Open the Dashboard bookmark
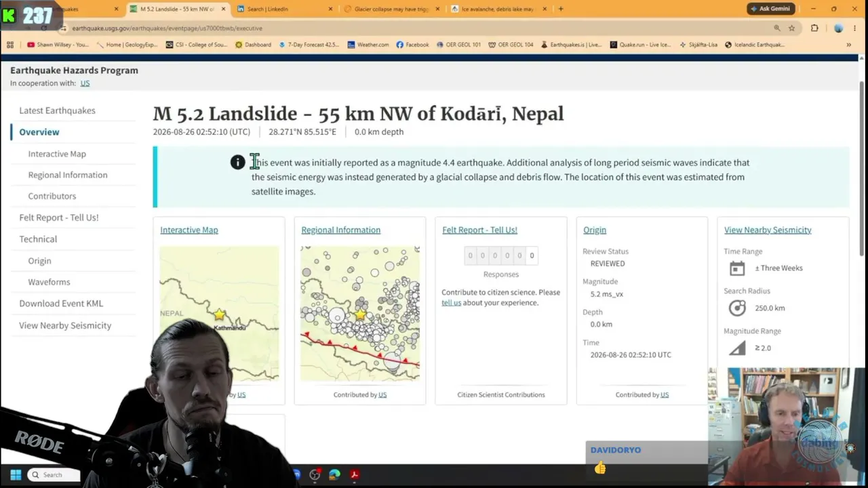The height and width of the screenshot is (488, 868). (x=253, y=45)
